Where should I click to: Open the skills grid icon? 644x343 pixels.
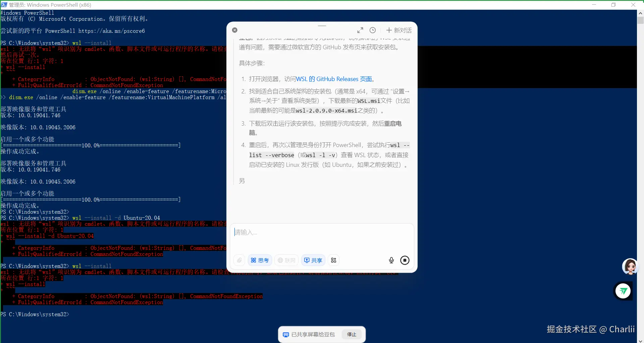tap(333, 260)
